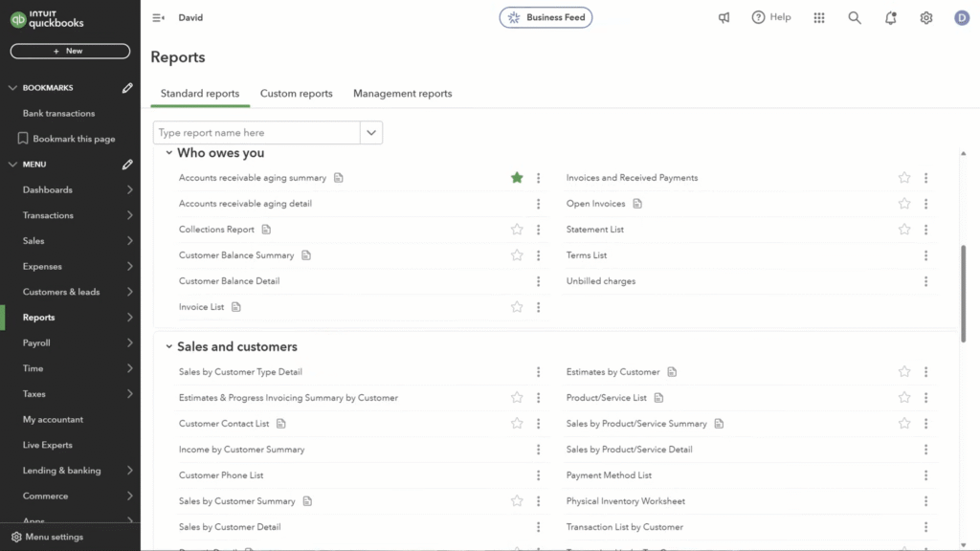Favorite the Collections Report star
This screenshot has width=980, height=551.
click(x=517, y=230)
